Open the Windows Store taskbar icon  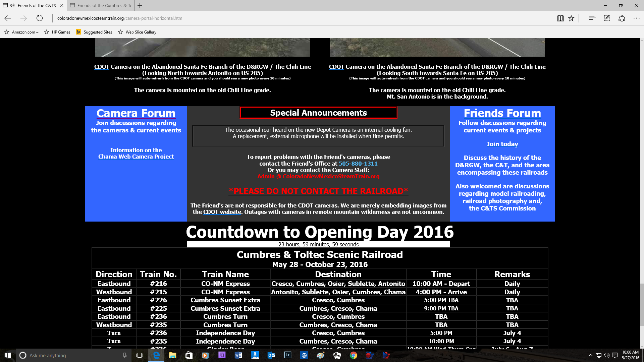[189, 355]
